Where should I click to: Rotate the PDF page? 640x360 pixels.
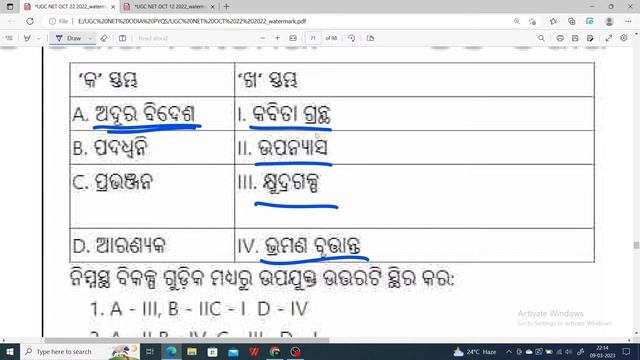(351, 38)
